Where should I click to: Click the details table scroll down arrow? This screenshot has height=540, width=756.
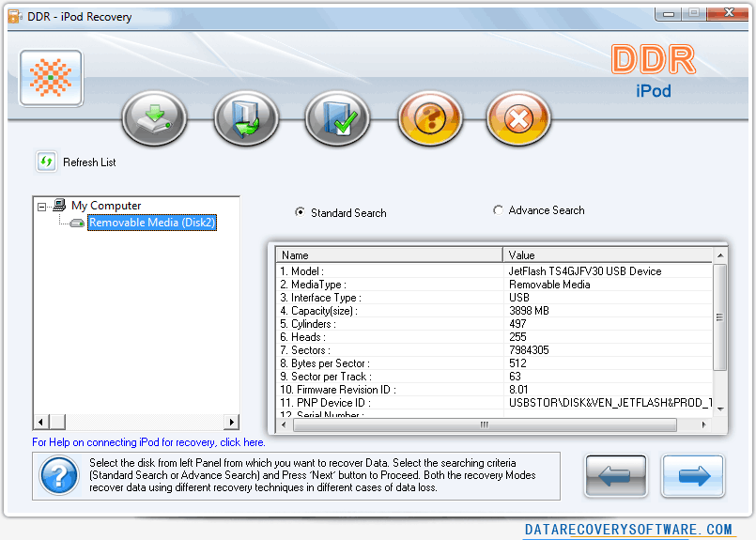pyautogui.click(x=719, y=409)
